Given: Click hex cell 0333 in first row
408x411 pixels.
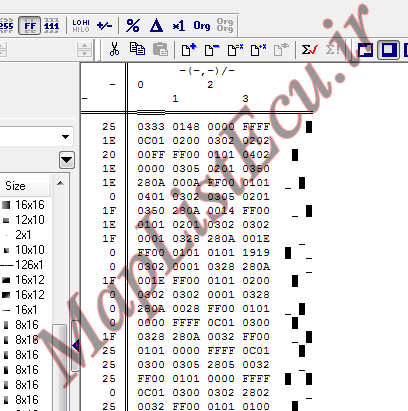Looking at the screenshot, I should (x=151, y=127).
